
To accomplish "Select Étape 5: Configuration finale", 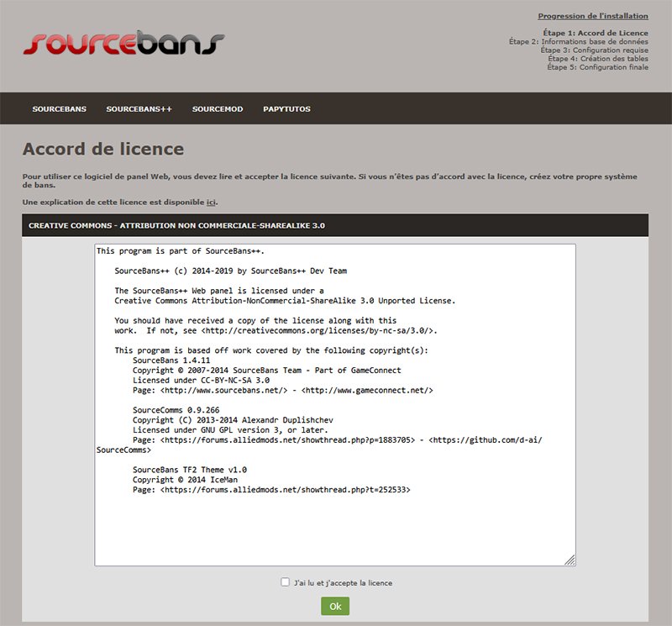I will [x=597, y=67].
